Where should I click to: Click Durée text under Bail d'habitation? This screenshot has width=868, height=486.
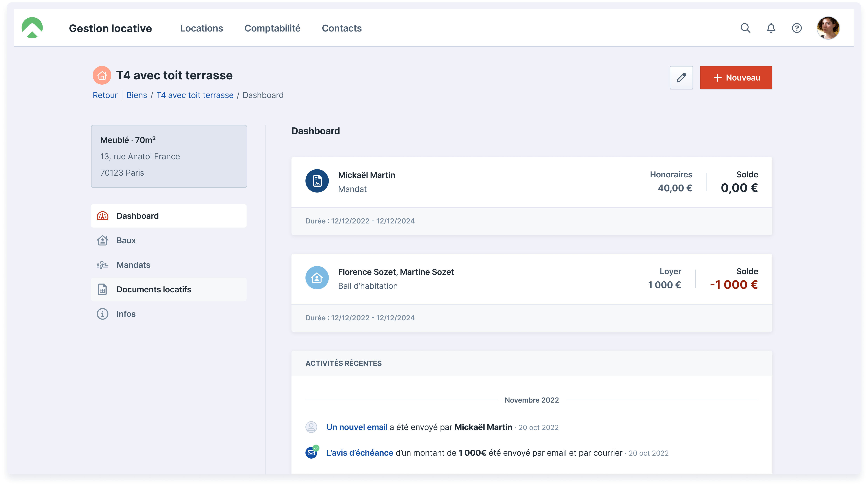[x=360, y=318]
